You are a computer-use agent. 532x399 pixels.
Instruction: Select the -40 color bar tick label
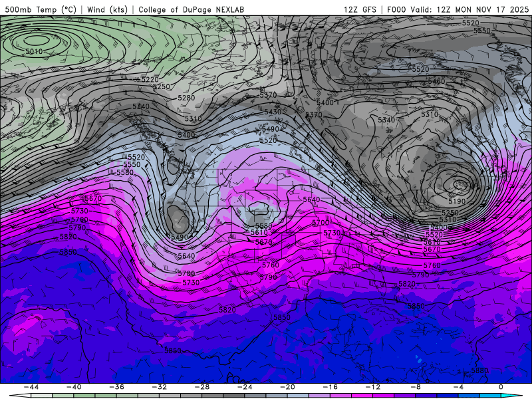pos(74,387)
